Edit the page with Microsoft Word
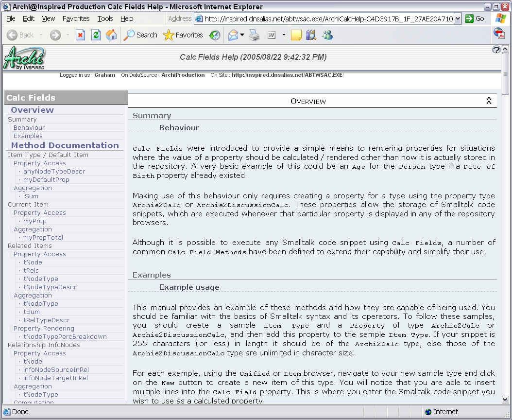Viewport: 512px width, 420px height. click(271, 35)
